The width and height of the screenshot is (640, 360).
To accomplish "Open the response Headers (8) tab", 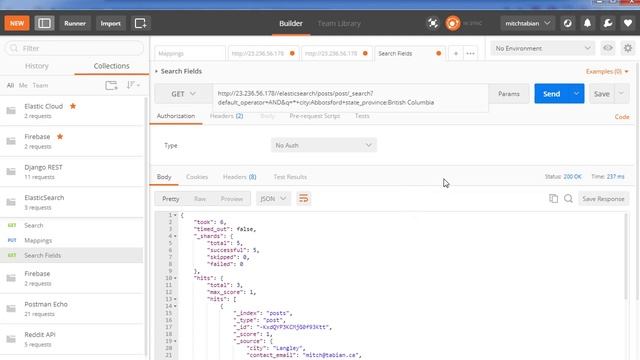I will click(240, 177).
